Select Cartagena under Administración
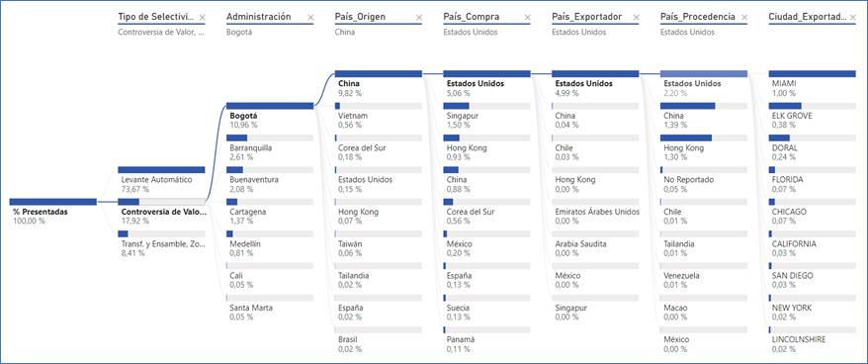 pyautogui.click(x=270, y=211)
